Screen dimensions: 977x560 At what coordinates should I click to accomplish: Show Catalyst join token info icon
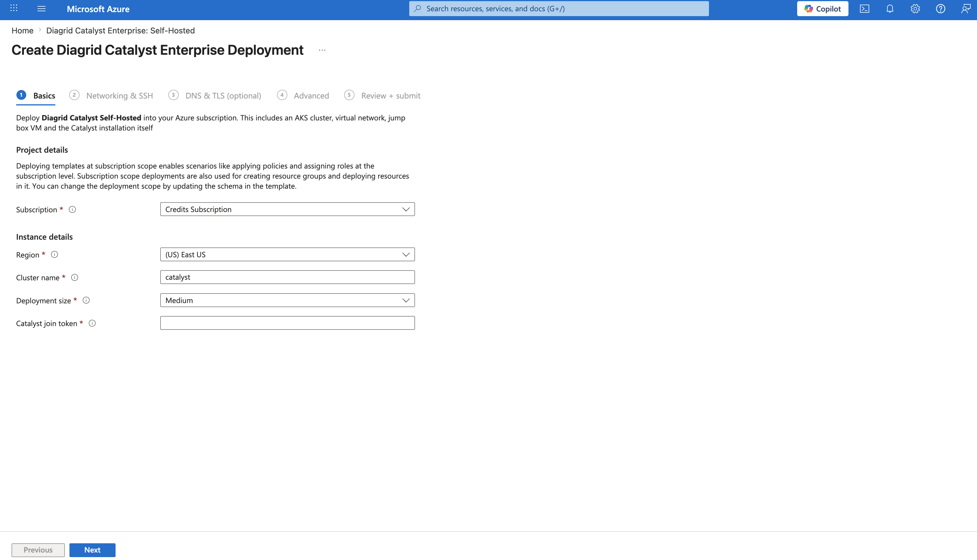pos(92,323)
